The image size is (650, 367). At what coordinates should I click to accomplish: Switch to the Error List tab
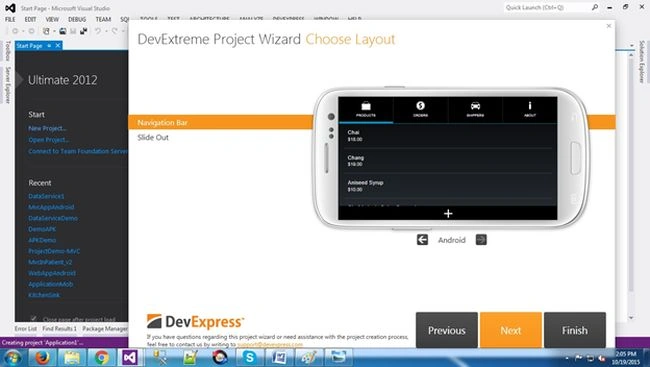click(x=26, y=328)
